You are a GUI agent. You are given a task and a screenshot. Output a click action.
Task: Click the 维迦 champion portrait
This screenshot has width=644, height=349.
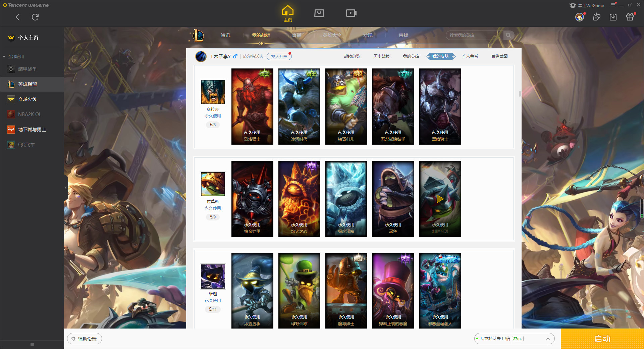click(x=213, y=277)
